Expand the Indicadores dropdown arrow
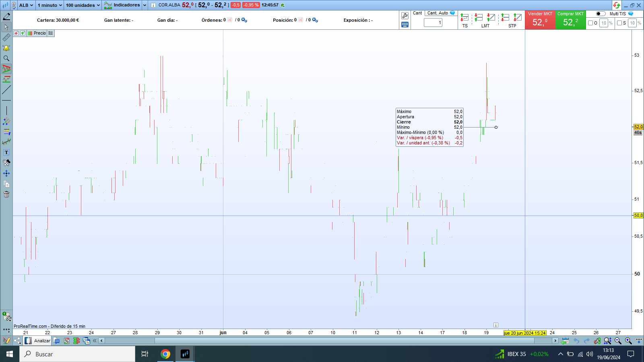644x362 pixels. click(x=144, y=5)
